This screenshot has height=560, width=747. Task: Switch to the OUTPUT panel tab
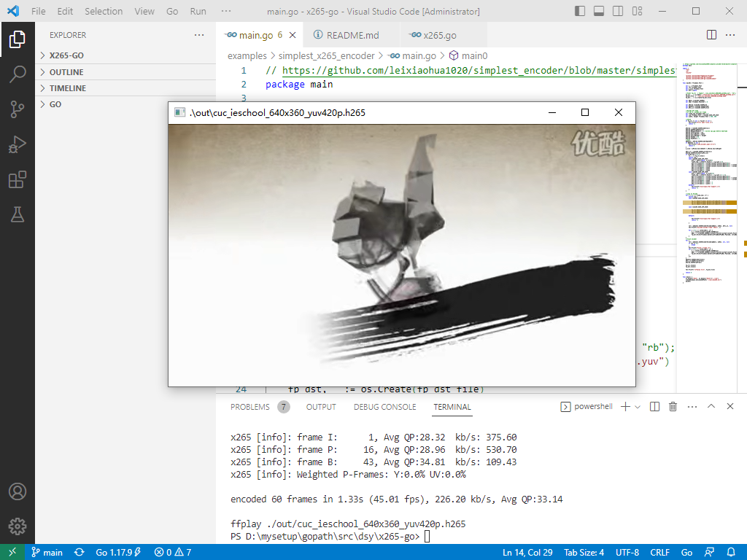click(x=321, y=407)
